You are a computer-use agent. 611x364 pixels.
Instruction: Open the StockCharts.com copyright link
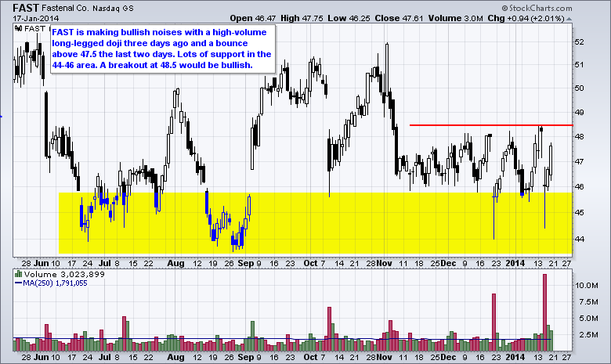(537, 8)
